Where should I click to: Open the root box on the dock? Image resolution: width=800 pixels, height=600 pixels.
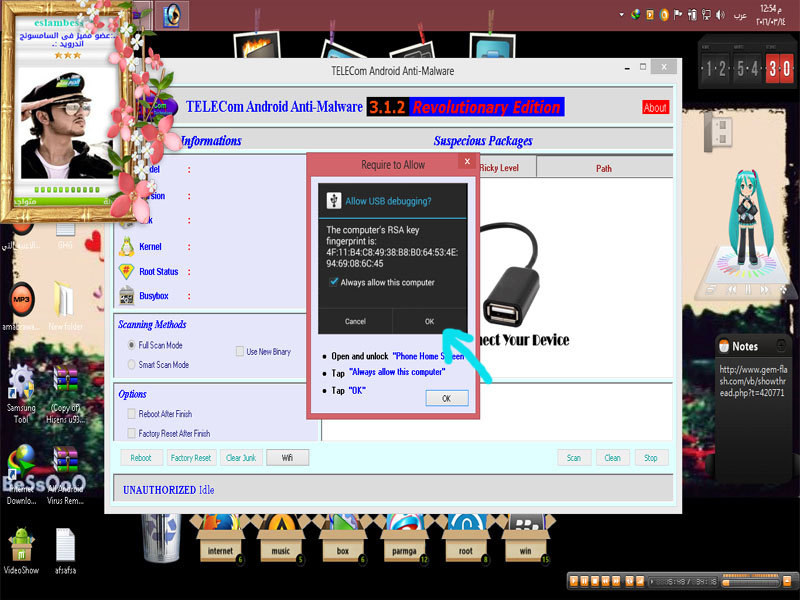(465, 540)
